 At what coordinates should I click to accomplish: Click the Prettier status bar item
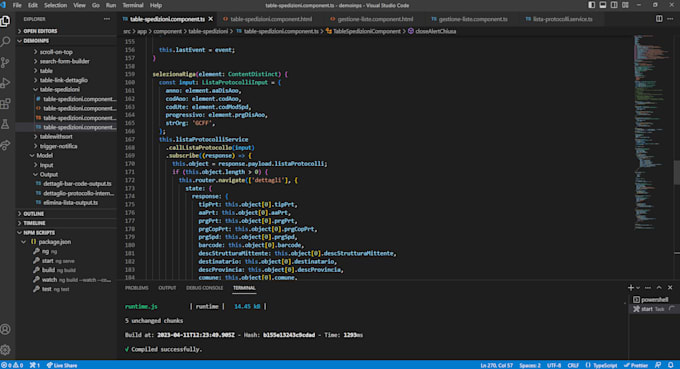tap(636, 365)
